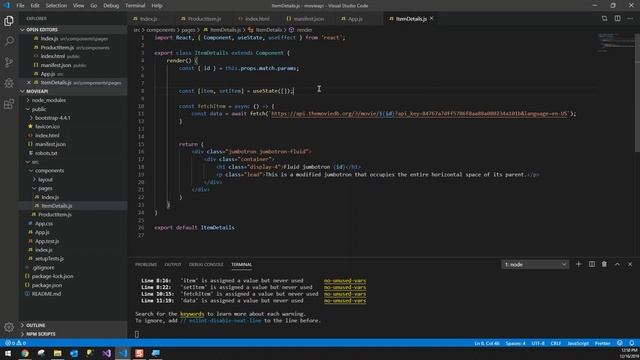
Task: Switch to the PROBLEMS panel tab
Action: pos(146,264)
